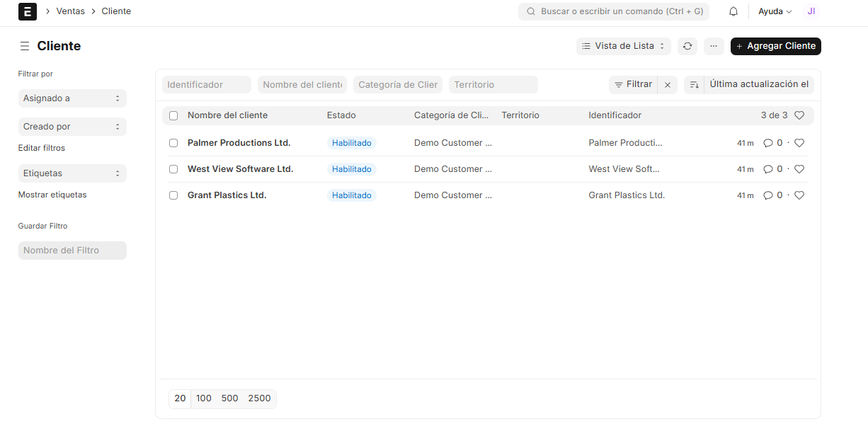Viewport: 868px width, 448px height.
Task: Select the West View Software Ltd. checkbox
Action: coord(173,169)
